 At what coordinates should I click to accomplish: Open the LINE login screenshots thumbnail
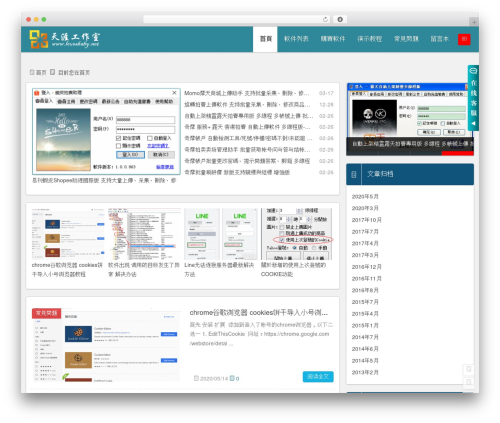(x=220, y=234)
